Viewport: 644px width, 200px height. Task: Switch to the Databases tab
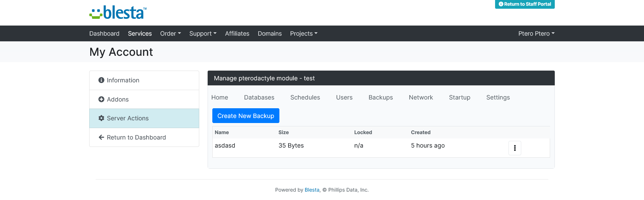[x=259, y=97]
